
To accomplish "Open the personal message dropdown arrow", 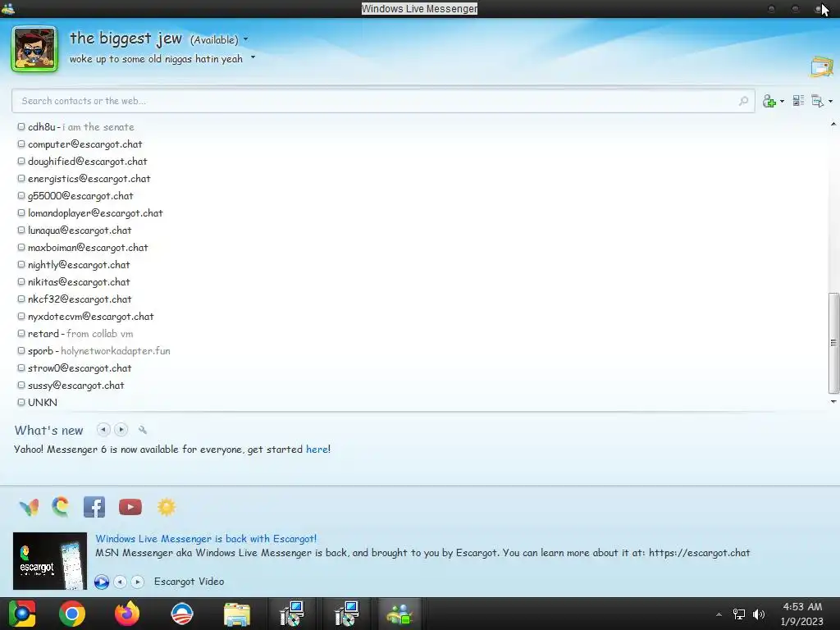I will click(x=253, y=57).
